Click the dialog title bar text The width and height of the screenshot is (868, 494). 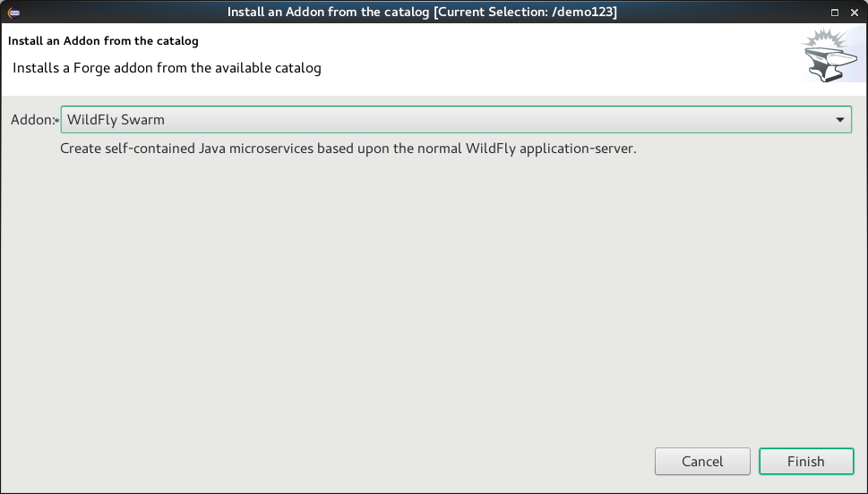pos(422,12)
